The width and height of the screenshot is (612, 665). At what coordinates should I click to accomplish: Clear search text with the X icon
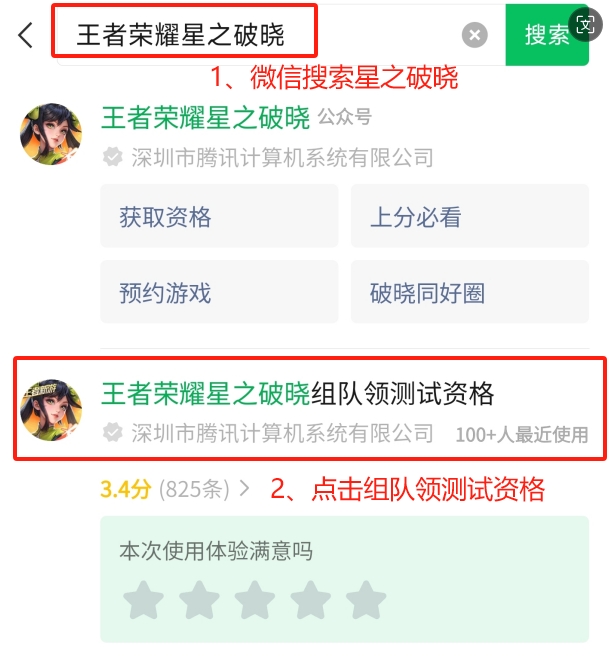pyautogui.click(x=474, y=35)
